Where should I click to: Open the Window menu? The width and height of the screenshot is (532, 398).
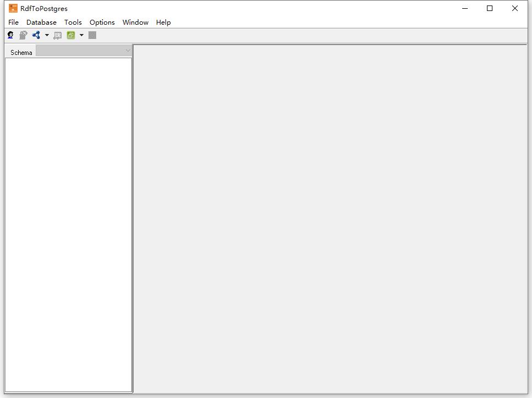(x=135, y=22)
